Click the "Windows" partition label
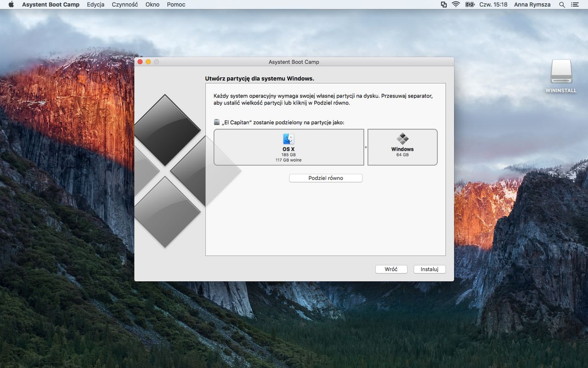588x368 pixels. point(402,149)
